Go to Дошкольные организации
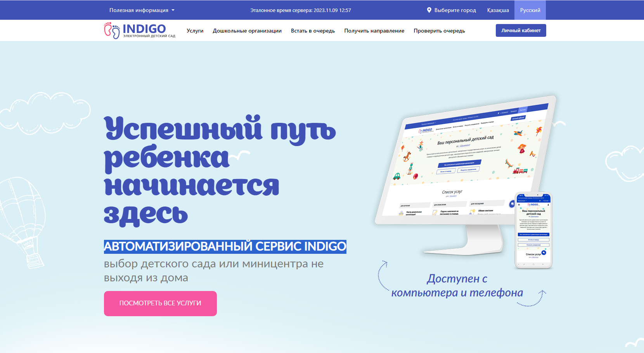The height and width of the screenshot is (353, 644). [x=247, y=31]
